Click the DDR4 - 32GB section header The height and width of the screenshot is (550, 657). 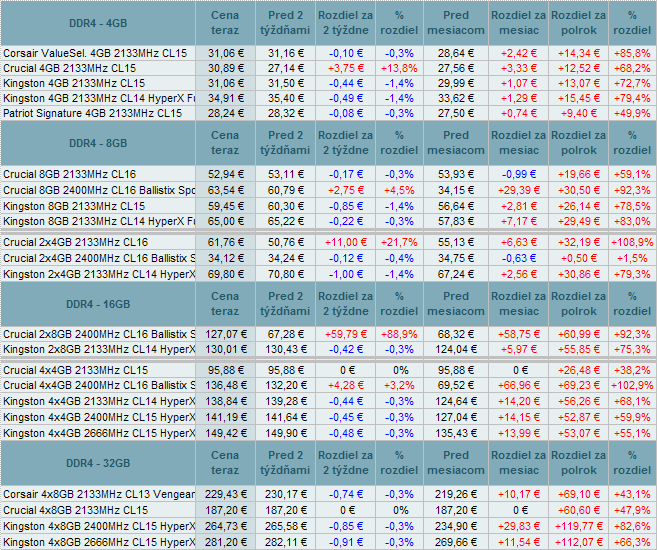(x=98, y=463)
